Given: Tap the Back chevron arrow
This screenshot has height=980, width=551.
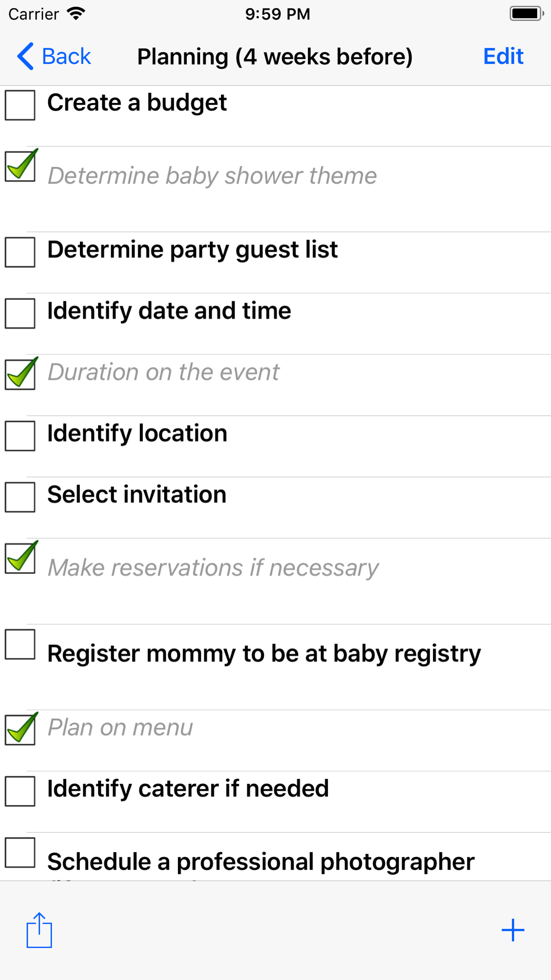Looking at the screenshot, I should [x=25, y=56].
